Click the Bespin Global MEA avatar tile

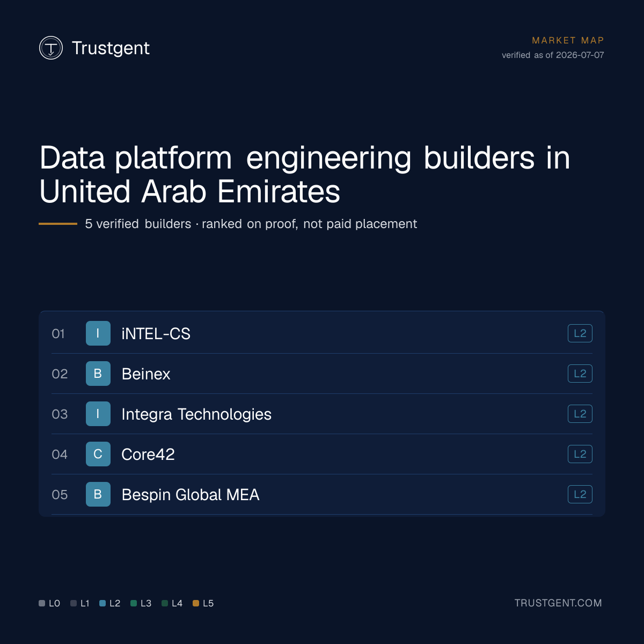(x=98, y=494)
